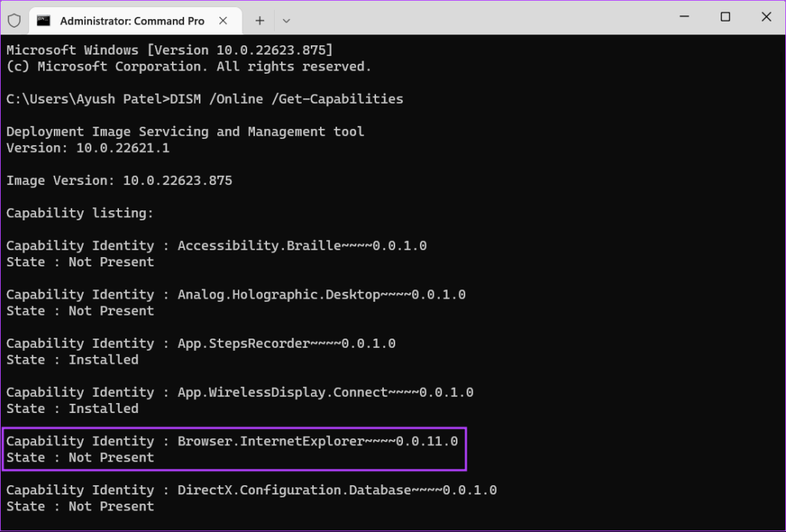Click the administrator shield icon in title bar
This screenshot has height=532, width=786.
[x=15, y=21]
